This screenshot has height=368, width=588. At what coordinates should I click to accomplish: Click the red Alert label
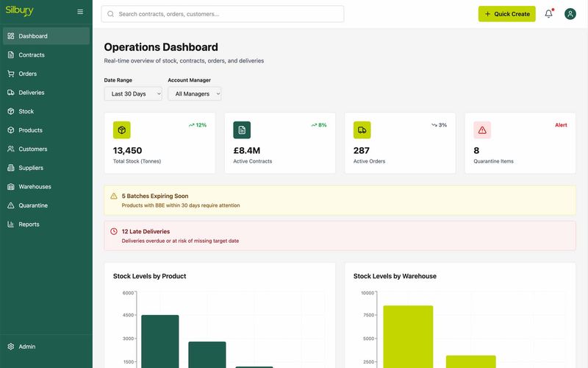pyautogui.click(x=561, y=125)
